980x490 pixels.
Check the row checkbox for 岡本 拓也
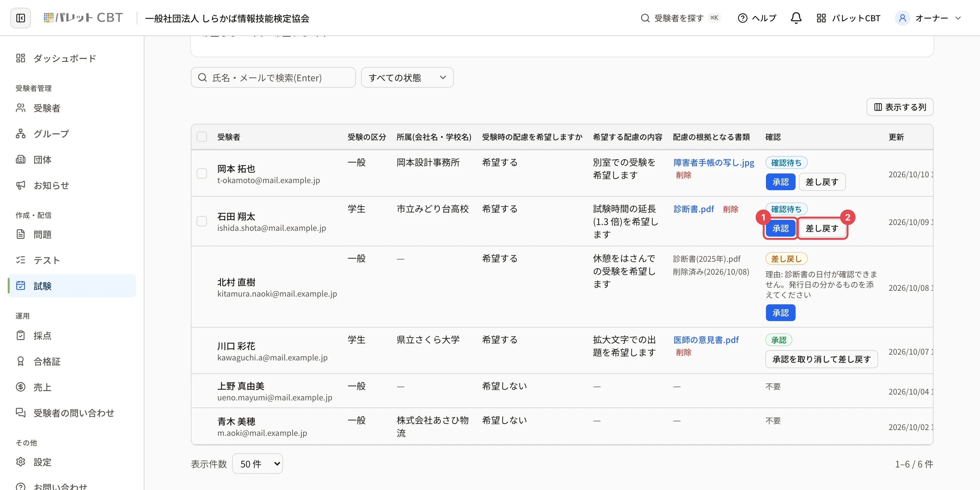[201, 173]
